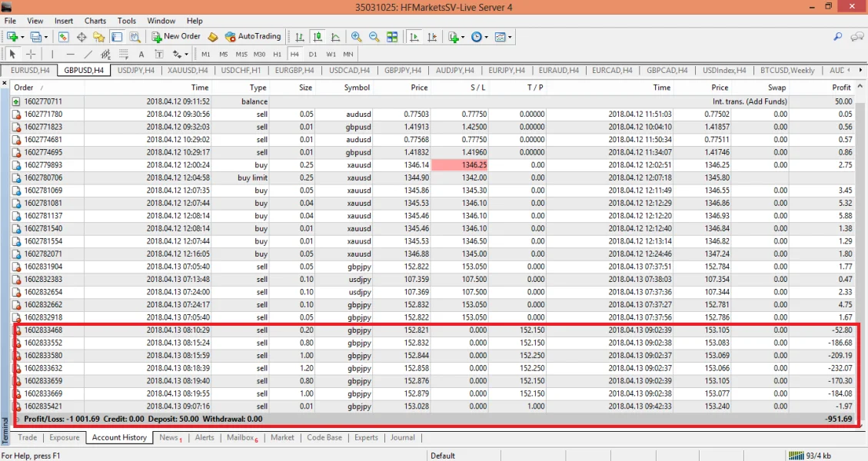Switch chart to line chart mode
Viewport: 868px width, 461px height.
(335, 36)
